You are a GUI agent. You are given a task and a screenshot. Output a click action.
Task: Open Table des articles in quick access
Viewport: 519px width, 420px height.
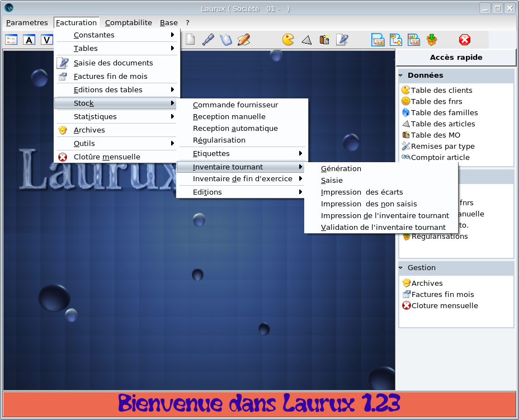438,124
